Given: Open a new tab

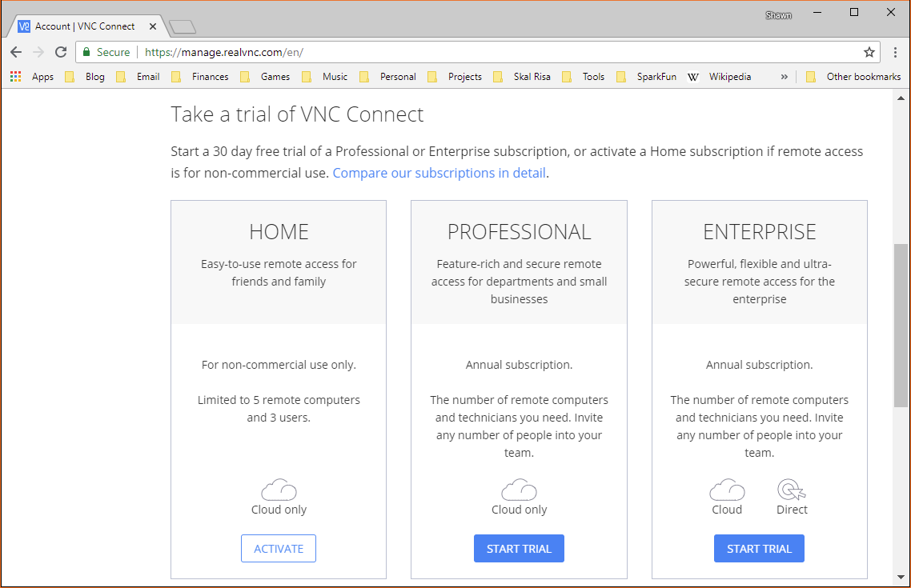Looking at the screenshot, I should (x=182, y=26).
